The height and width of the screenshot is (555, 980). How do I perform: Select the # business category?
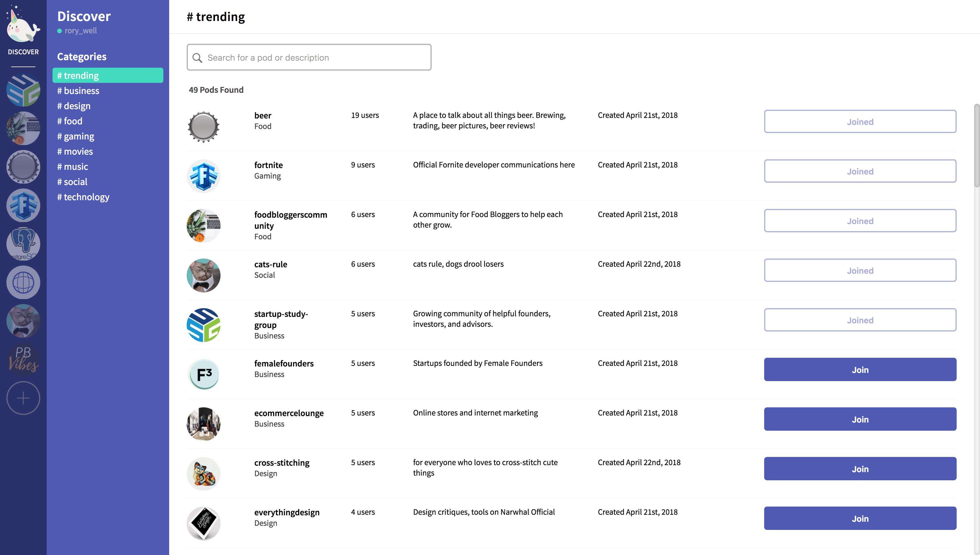point(78,91)
